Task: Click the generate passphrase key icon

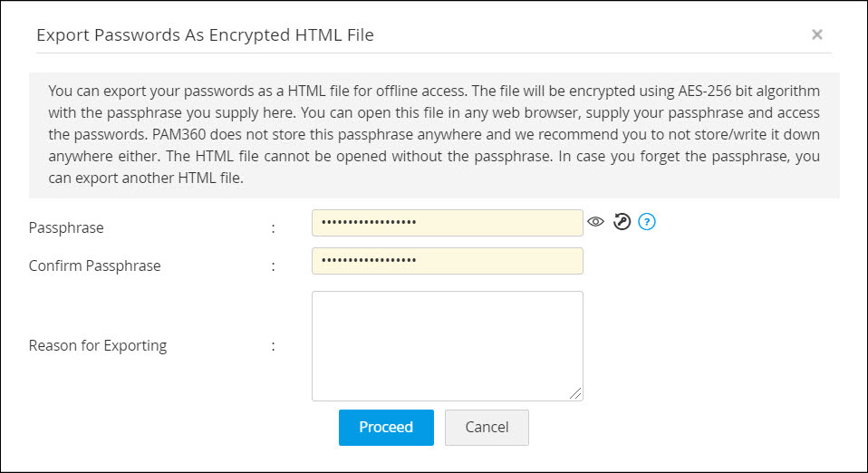Action: click(621, 221)
